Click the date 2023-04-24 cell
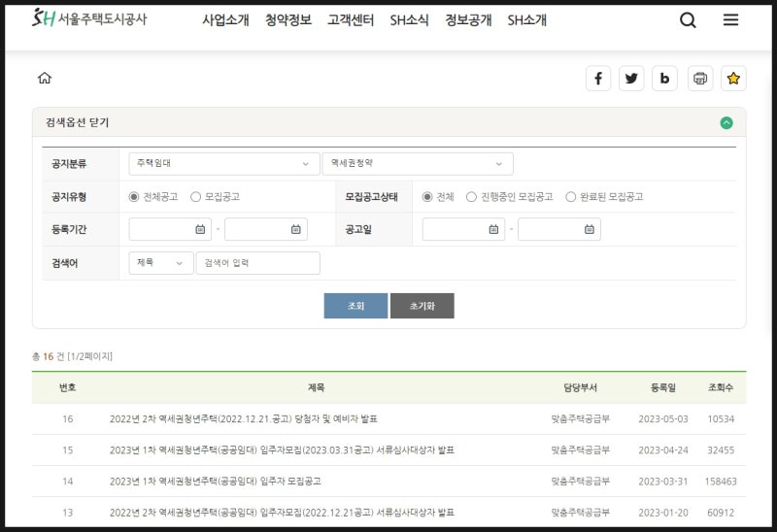777x532 pixels. click(663, 450)
